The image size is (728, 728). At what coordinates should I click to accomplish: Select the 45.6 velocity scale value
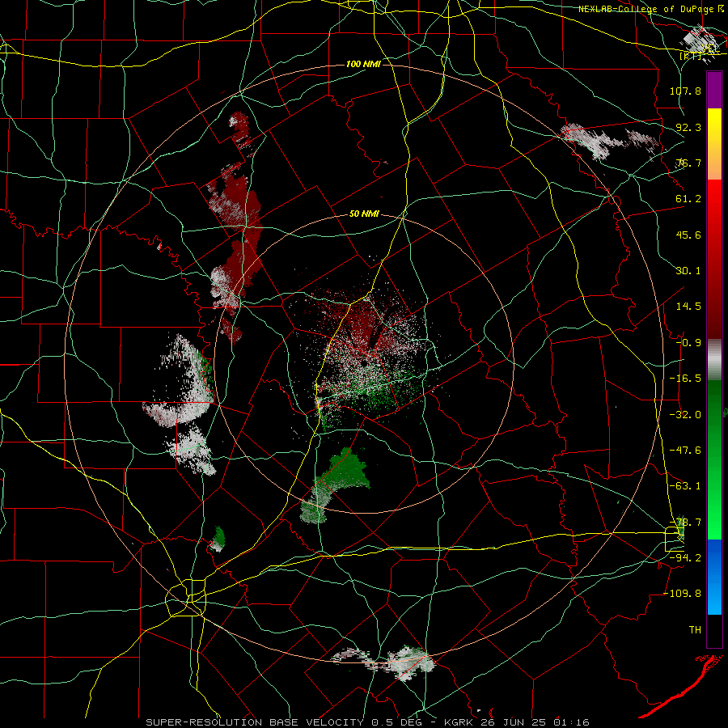click(x=688, y=235)
